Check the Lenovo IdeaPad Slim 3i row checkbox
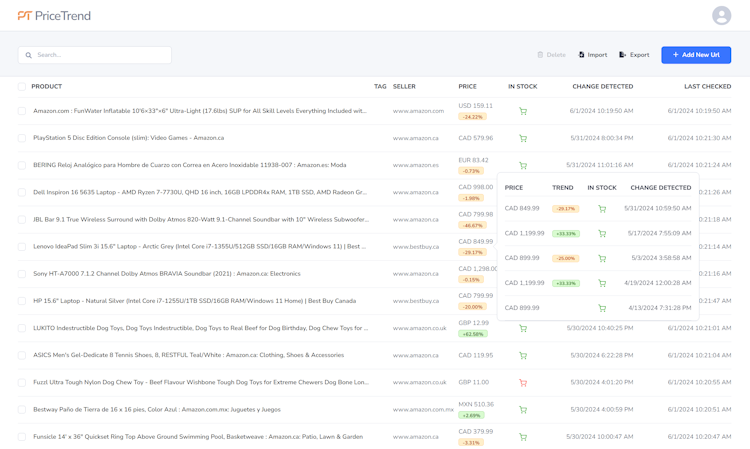This screenshot has height=449, width=750. 22,247
